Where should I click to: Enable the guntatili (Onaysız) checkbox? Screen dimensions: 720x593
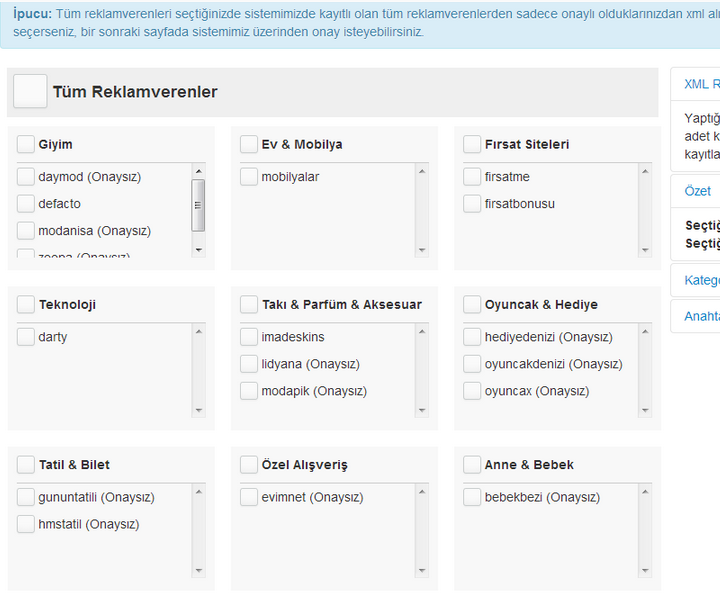coord(26,497)
